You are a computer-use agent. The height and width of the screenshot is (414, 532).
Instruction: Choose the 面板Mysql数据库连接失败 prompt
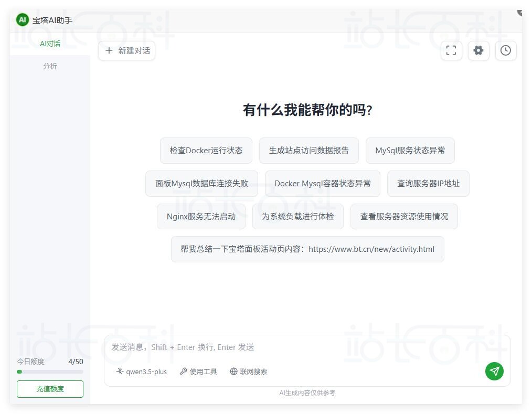pos(201,184)
